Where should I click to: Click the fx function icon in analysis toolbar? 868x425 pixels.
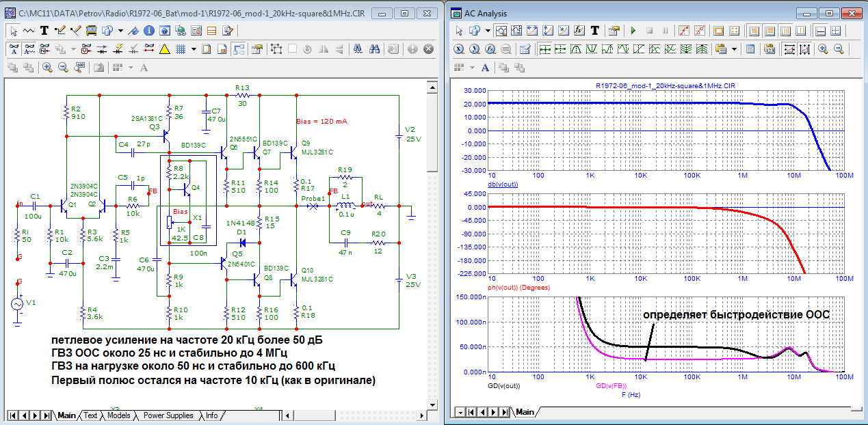click(x=578, y=31)
